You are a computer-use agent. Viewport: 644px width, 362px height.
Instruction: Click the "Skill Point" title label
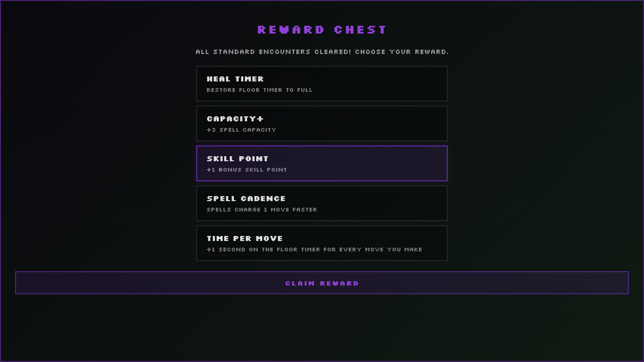[237, 159]
